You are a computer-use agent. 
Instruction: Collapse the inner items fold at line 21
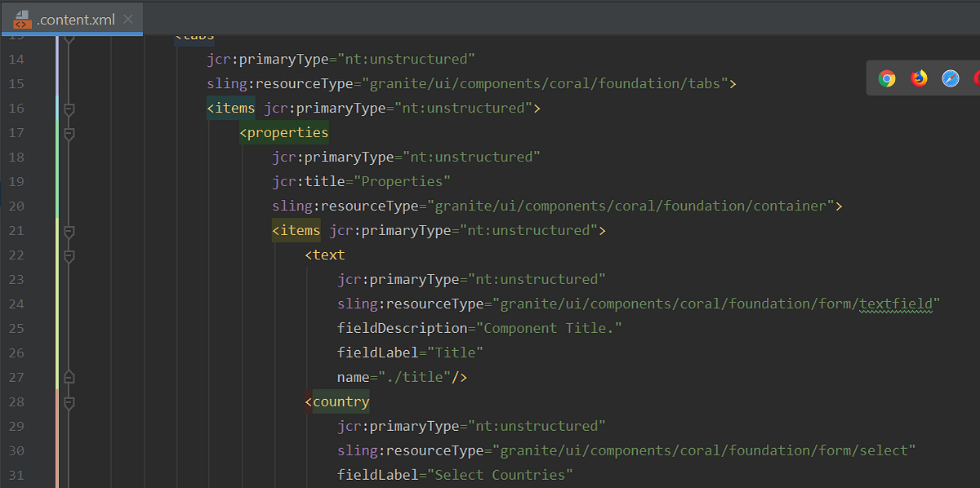[x=69, y=232]
